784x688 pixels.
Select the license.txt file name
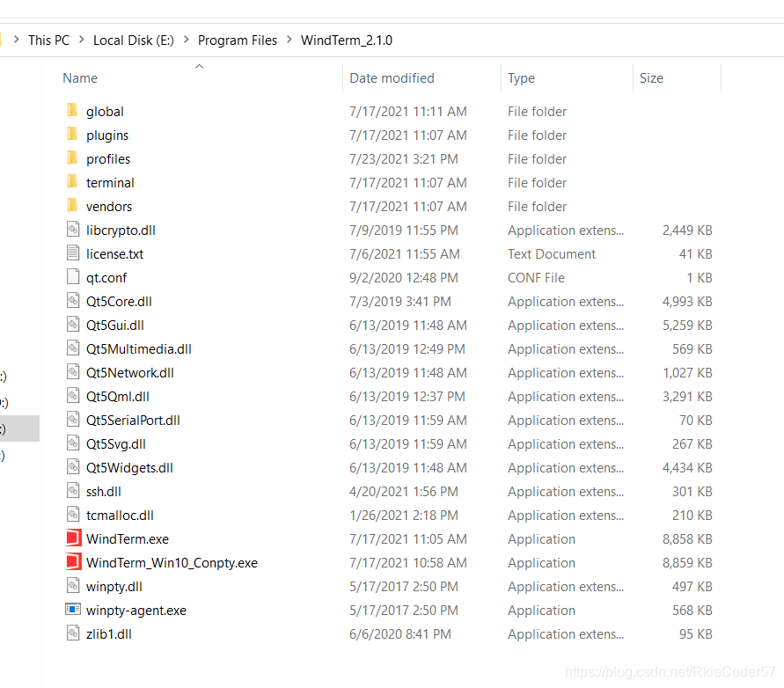pos(114,254)
